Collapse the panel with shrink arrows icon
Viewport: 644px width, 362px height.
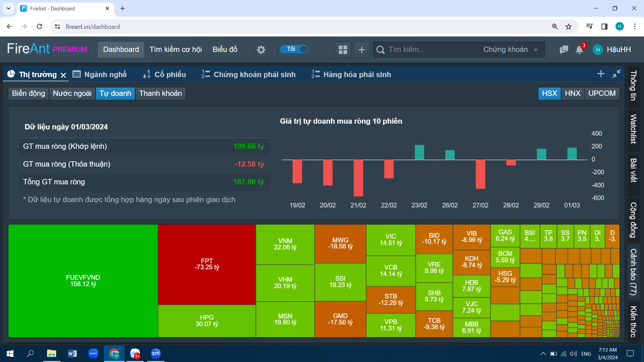[x=616, y=74]
